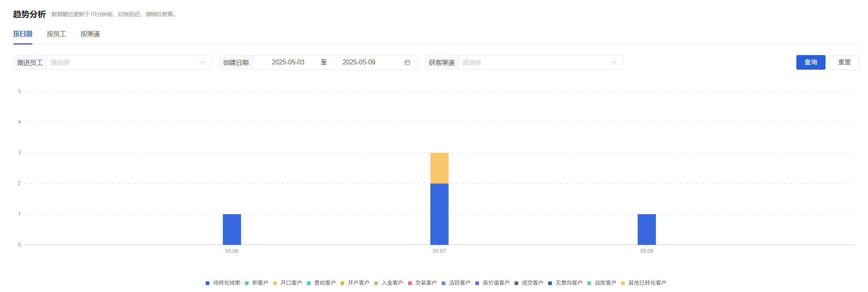Toggle 交易客户 legend series
The image size is (868, 292).
pos(422,283)
